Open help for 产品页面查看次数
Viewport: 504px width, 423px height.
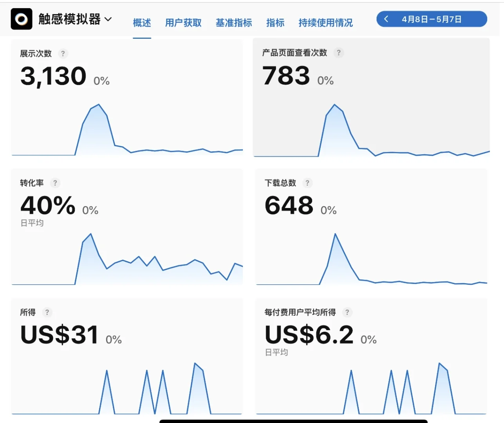[x=338, y=52]
